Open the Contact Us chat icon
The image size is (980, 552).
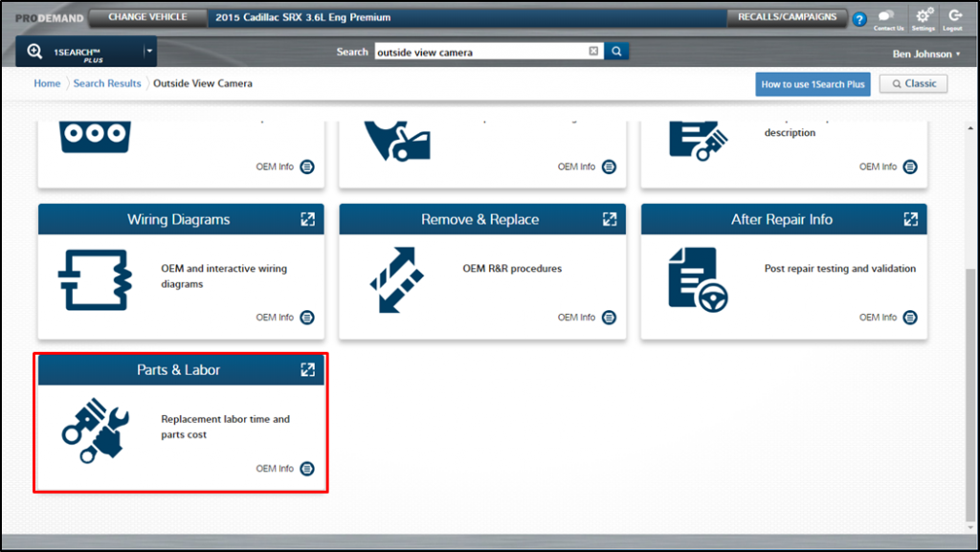(x=888, y=17)
